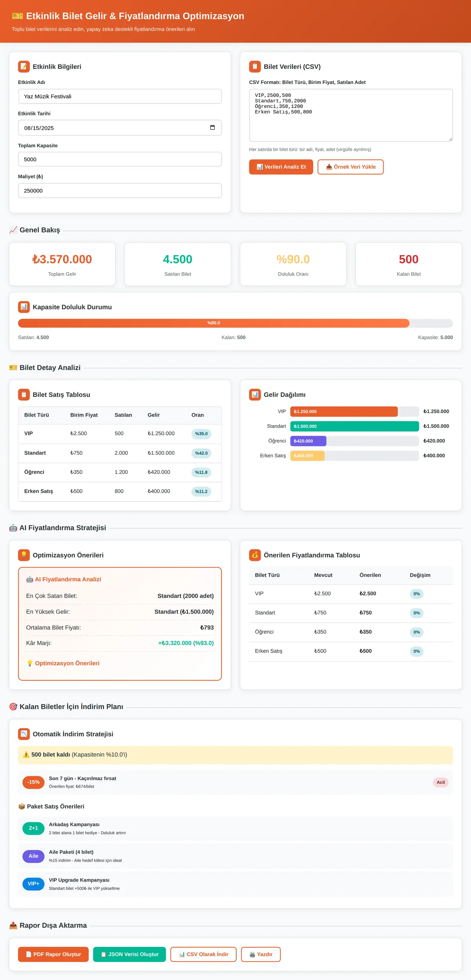Click the capacity fill progress bar

coord(214,323)
